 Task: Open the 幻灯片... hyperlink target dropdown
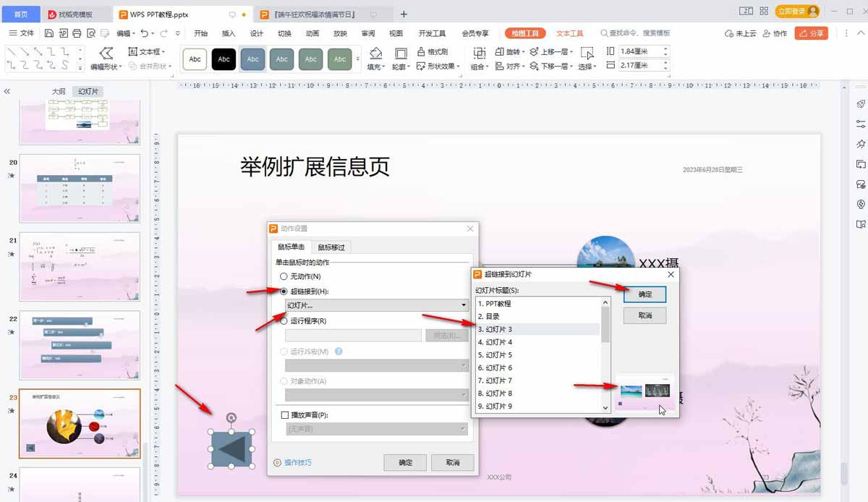click(x=377, y=305)
